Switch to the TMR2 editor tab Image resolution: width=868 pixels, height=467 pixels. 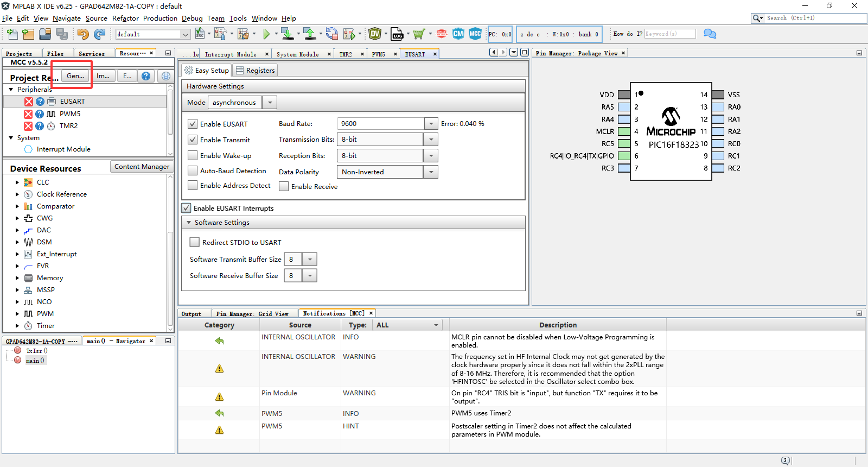coord(346,54)
